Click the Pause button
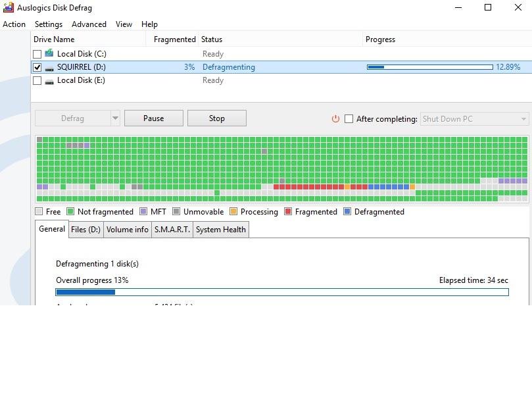 coord(154,118)
